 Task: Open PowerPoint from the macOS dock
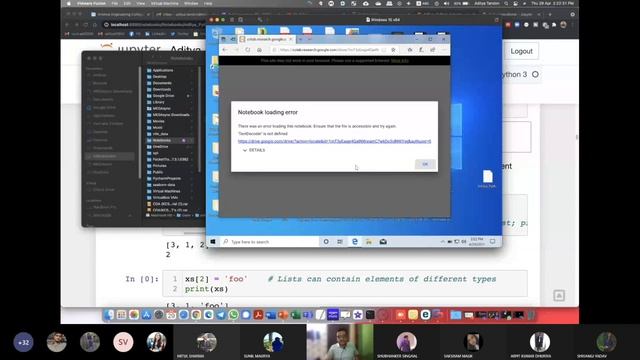coord(283,315)
